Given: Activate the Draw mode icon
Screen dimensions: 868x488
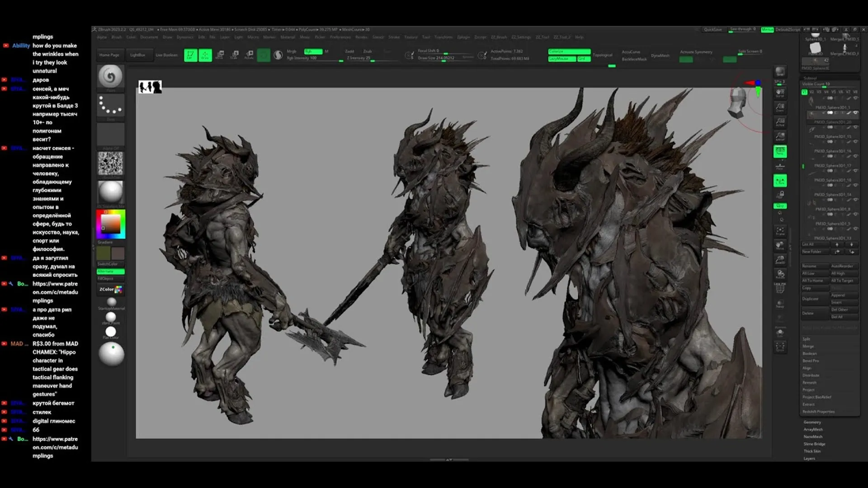Looking at the screenshot, I should (x=205, y=55).
